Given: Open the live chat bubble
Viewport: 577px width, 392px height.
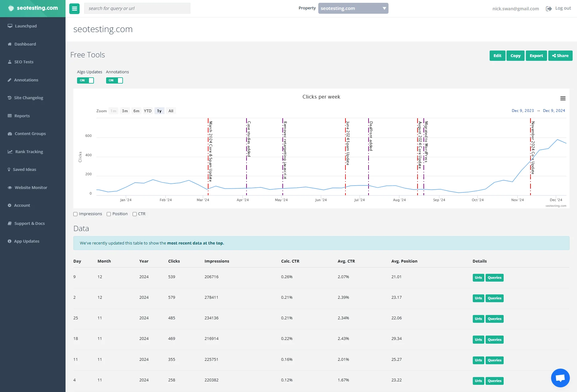Looking at the screenshot, I should (560, 378).
